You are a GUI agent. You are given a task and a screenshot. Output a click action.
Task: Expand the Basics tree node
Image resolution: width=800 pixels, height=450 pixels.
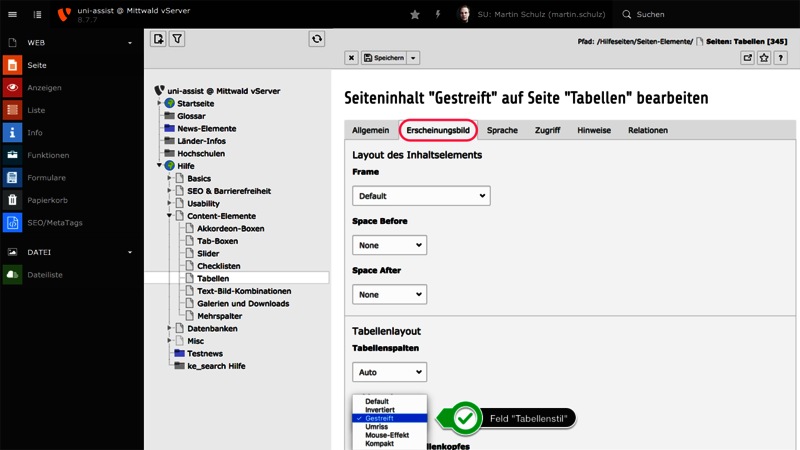coord(169,178)
